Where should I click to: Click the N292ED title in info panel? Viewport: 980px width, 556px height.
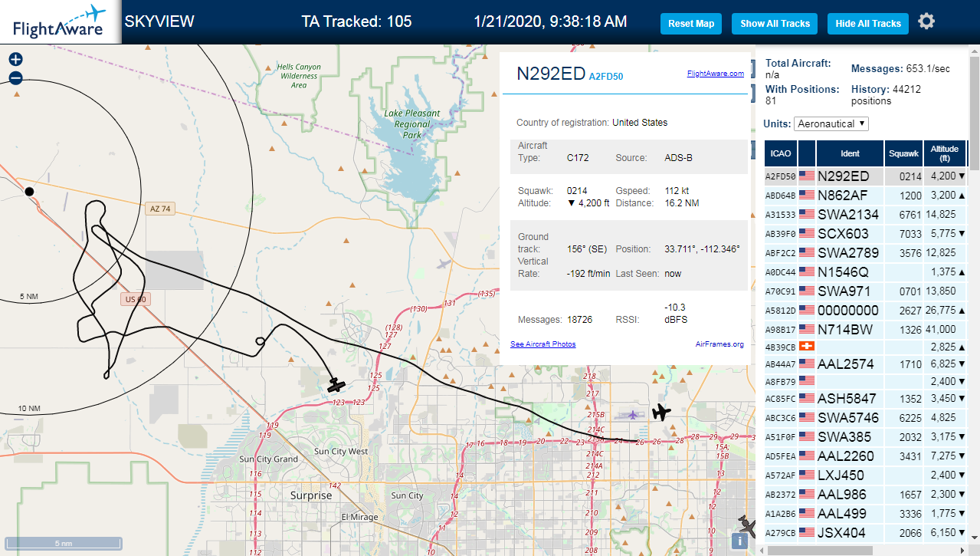(550, 74)
